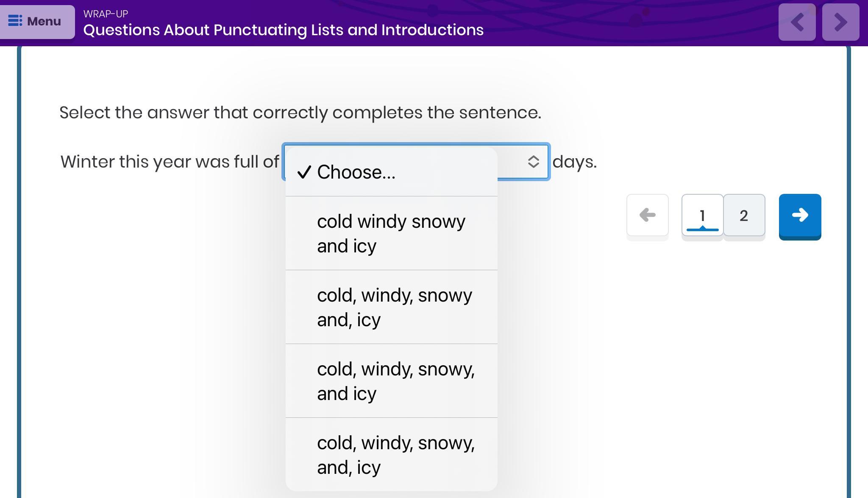868x498 pixels.
Task: Switch to question 1 tab
Action: (702, 215)
